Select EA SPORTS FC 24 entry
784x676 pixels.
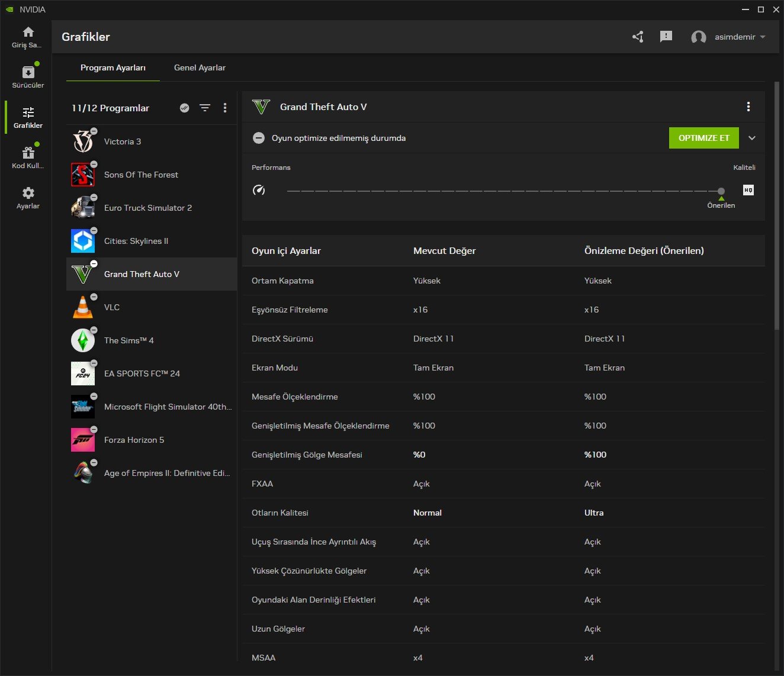click(152, 374)
